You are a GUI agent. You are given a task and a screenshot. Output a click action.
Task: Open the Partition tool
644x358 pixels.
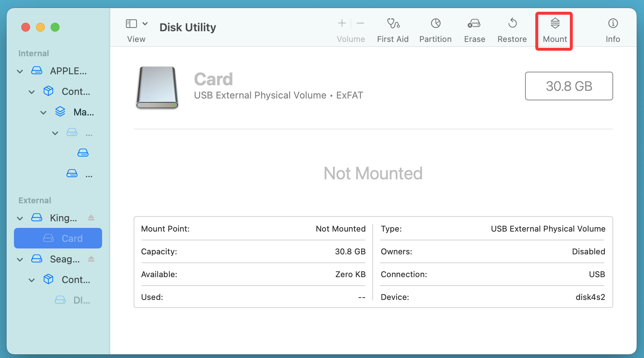(435, 24)
